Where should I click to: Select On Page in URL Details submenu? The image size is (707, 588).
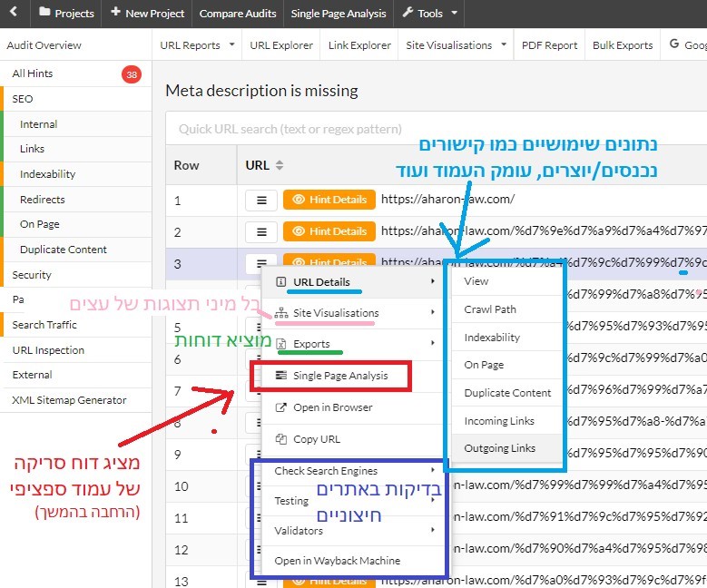coord(506,365)
